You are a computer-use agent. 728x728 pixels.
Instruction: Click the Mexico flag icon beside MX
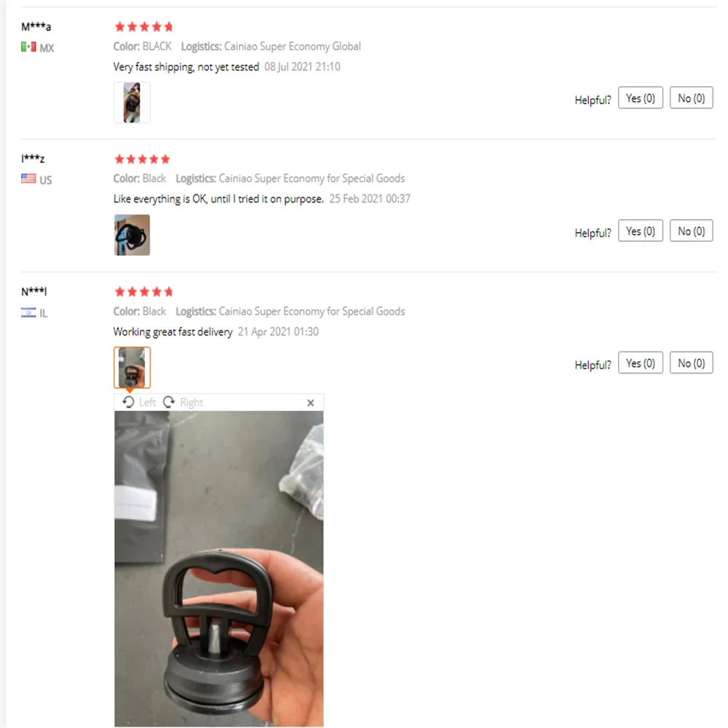point(28,47)
